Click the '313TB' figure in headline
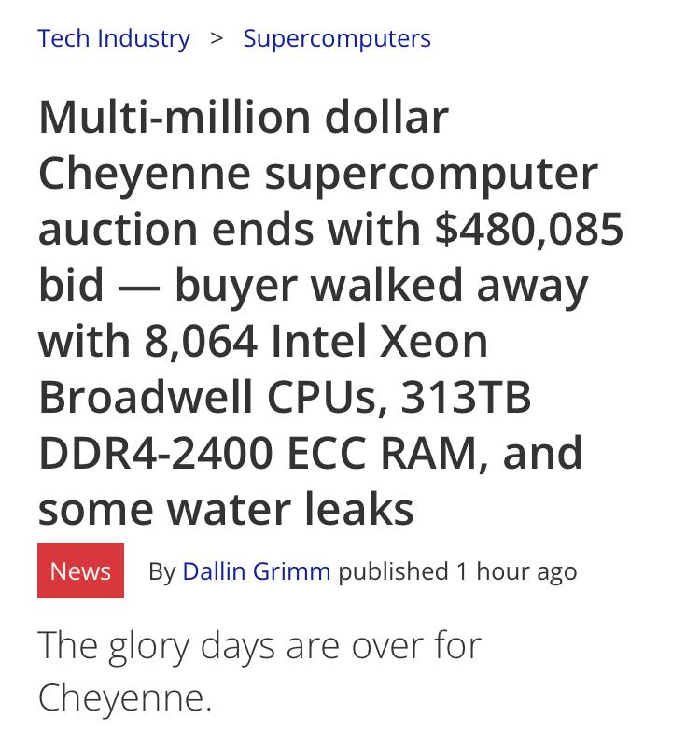 tap(466, 397)
